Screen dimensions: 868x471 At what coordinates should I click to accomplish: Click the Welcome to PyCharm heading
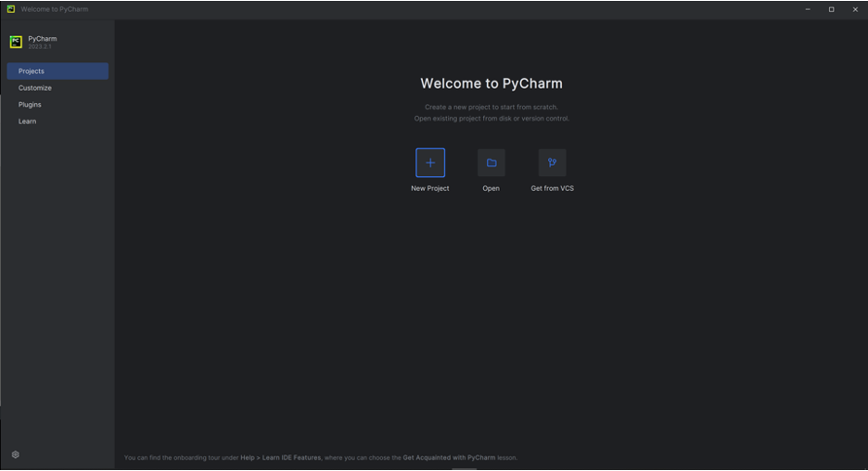point(491,83)
